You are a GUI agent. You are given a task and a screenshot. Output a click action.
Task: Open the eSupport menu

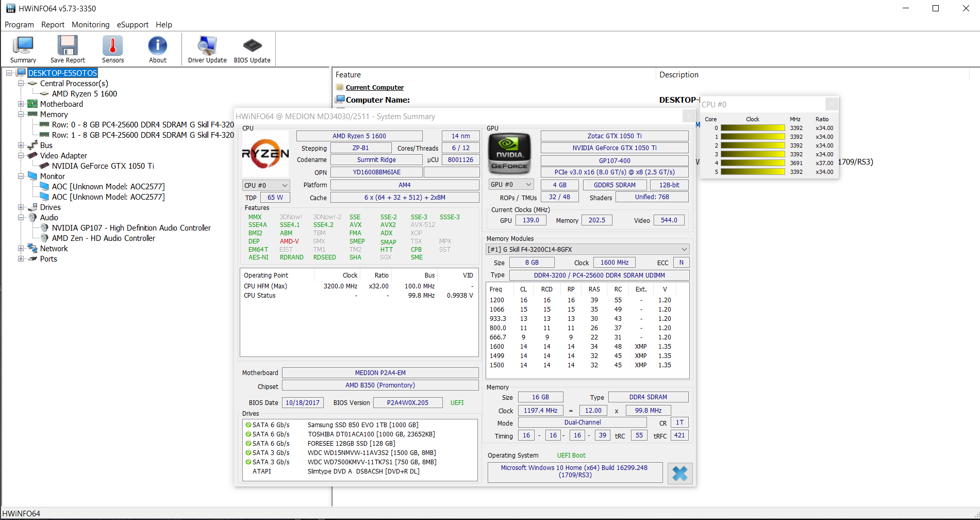point(132,24)
